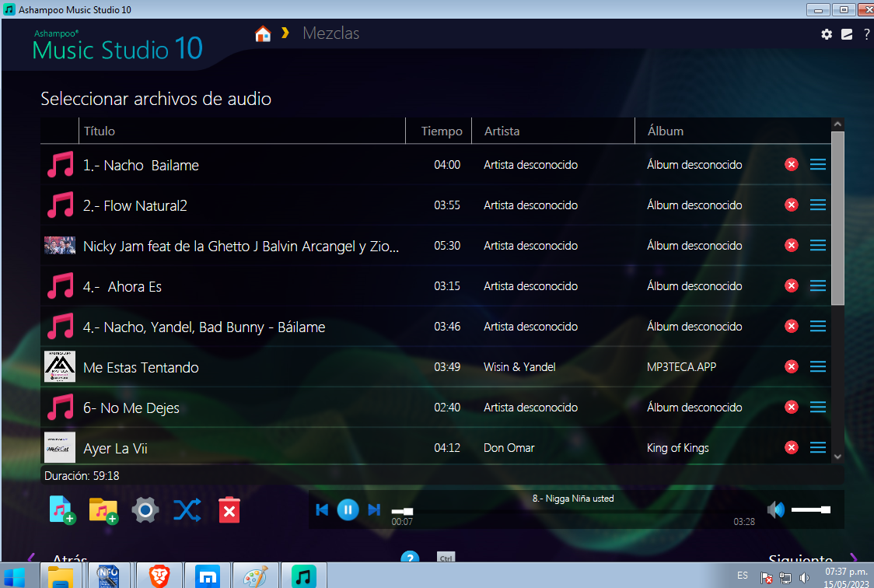Click reorder handle for Me Estas Tentando

coord(818,367)
